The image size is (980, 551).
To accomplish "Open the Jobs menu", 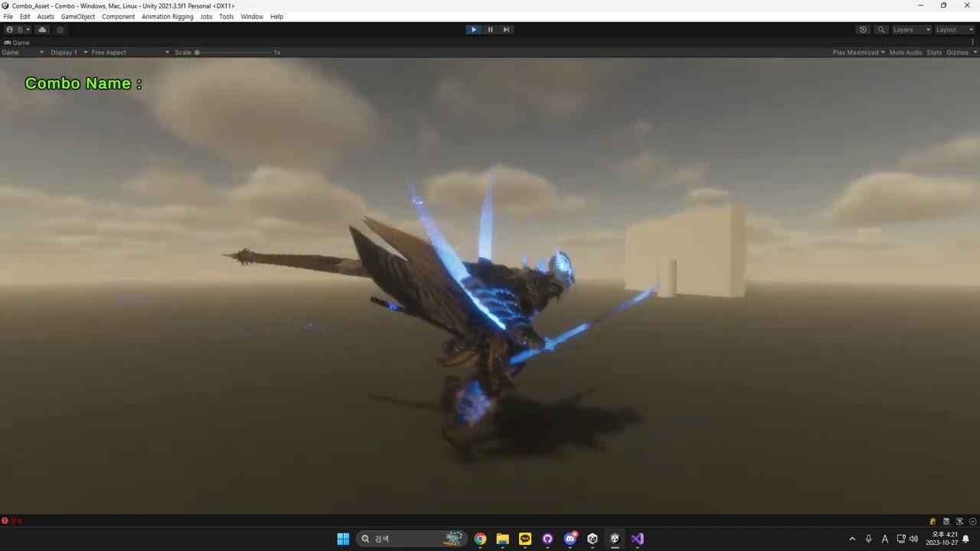I will [x=207, y=17].
